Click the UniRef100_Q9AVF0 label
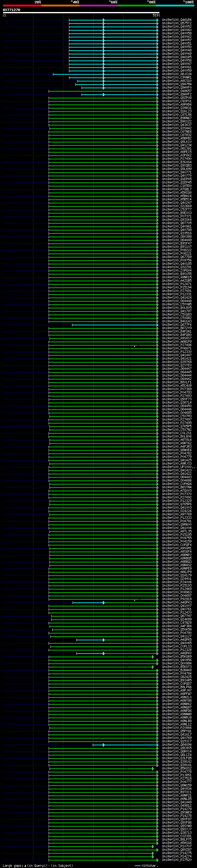The height and width of the screenshot is (868, 197). tap(177, 88)
